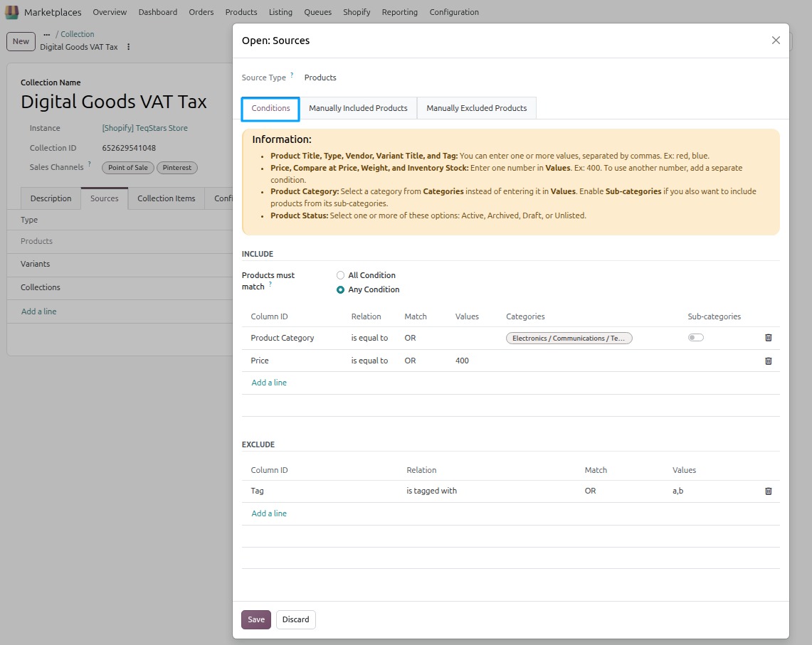The width and height of the screenshot is (812, 645).
Task: Add a line in the EXCLUDE conditions
Action: pos(269,513)
